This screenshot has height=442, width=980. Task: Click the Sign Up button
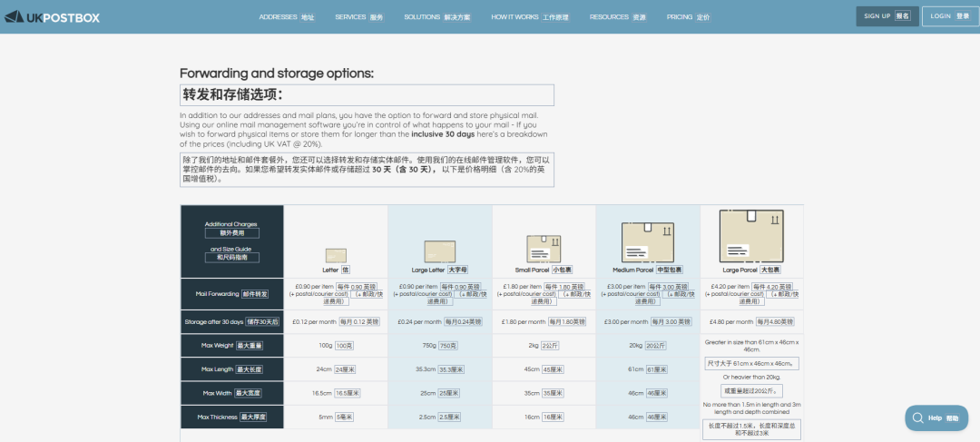(x=887, y=16)
